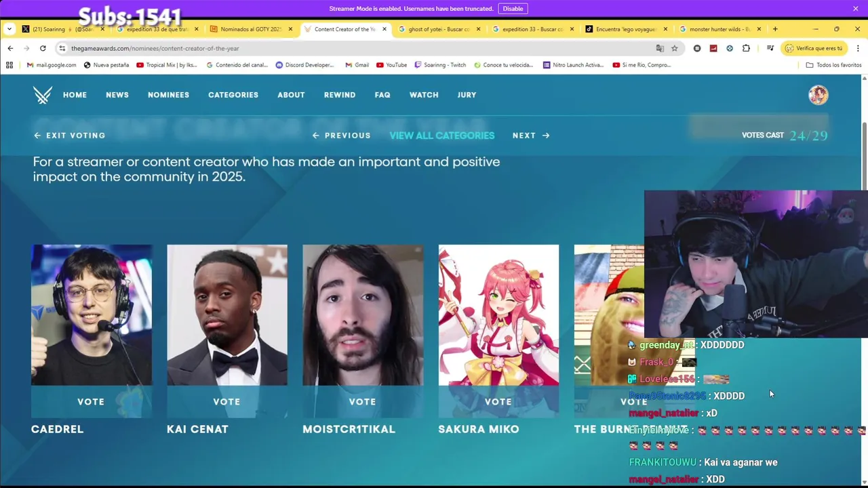Open the Discord Developer bookmark
Image resolution: width=868 pixels, height=488 pixels.
coord(304,65)
